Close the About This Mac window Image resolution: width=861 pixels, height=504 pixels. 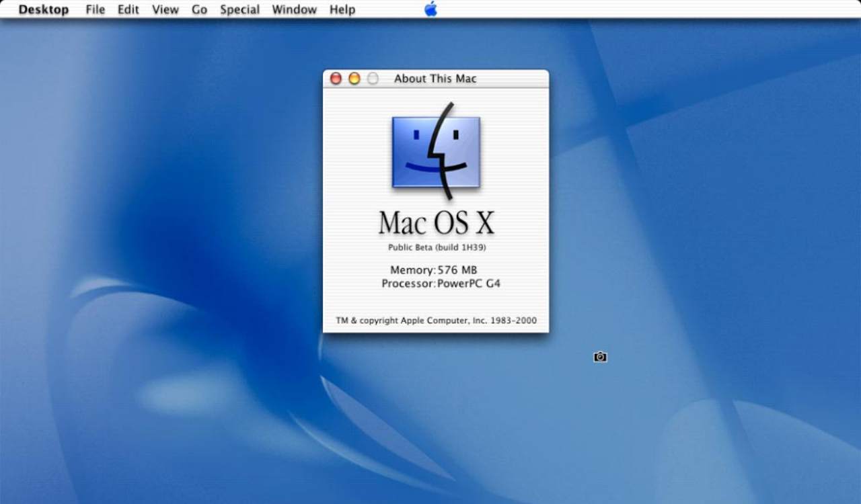tap(336, 79)
